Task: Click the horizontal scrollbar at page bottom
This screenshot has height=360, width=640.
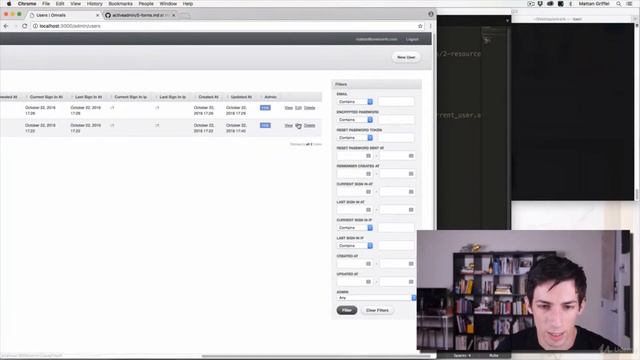Action: [x=316, y=356]
